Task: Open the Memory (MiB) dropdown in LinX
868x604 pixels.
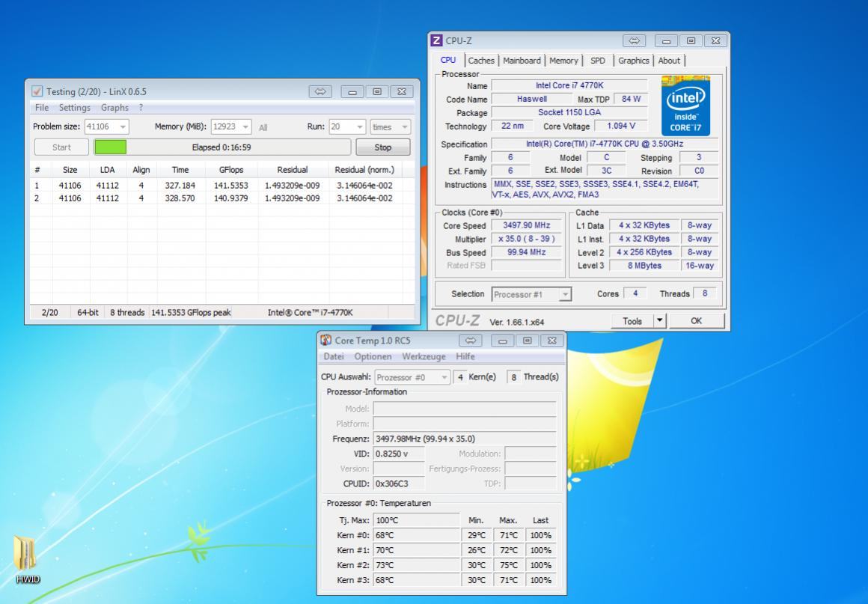Action: pos(245,126)
